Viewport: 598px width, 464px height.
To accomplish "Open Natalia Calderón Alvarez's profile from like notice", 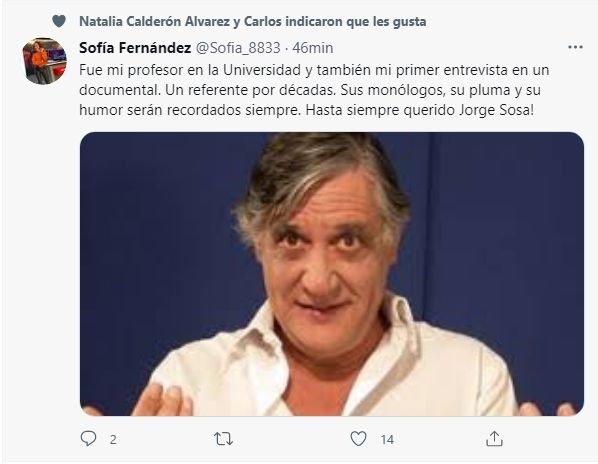I will [x=154, y=22].
